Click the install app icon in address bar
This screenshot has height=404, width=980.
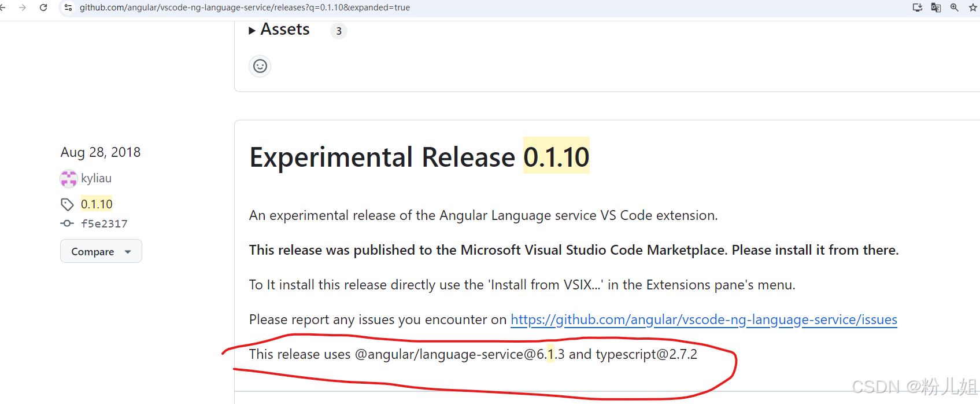[x=918, y=8]
